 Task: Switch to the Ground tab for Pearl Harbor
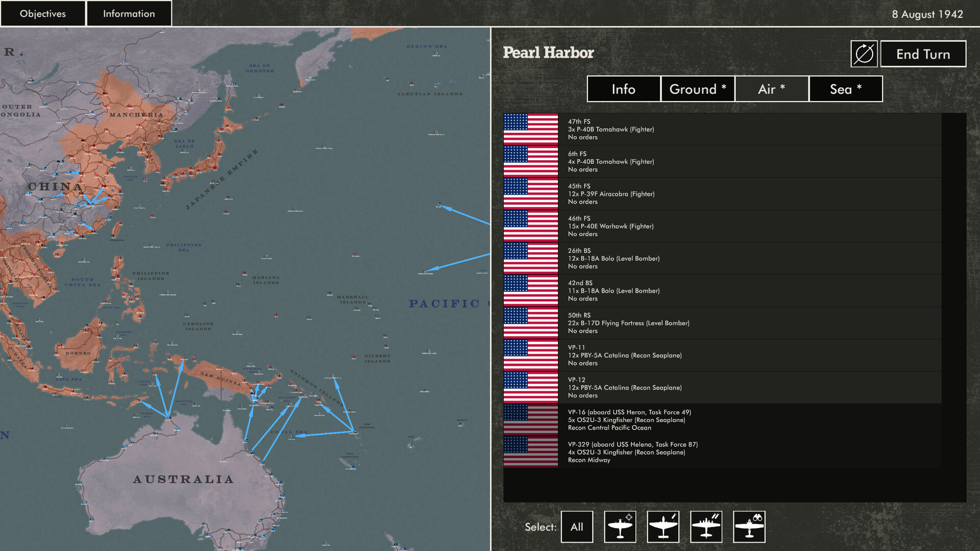697,89
